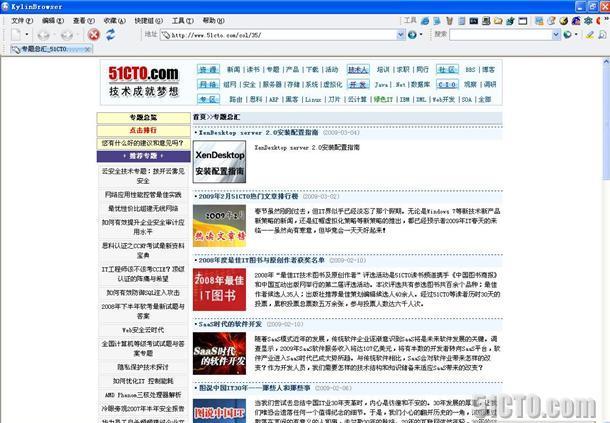The width and height of the screenshot is (610, 423).
Task: Open the 编辑(E) menu
Action: pyautogui.click(x=53, y=21)
